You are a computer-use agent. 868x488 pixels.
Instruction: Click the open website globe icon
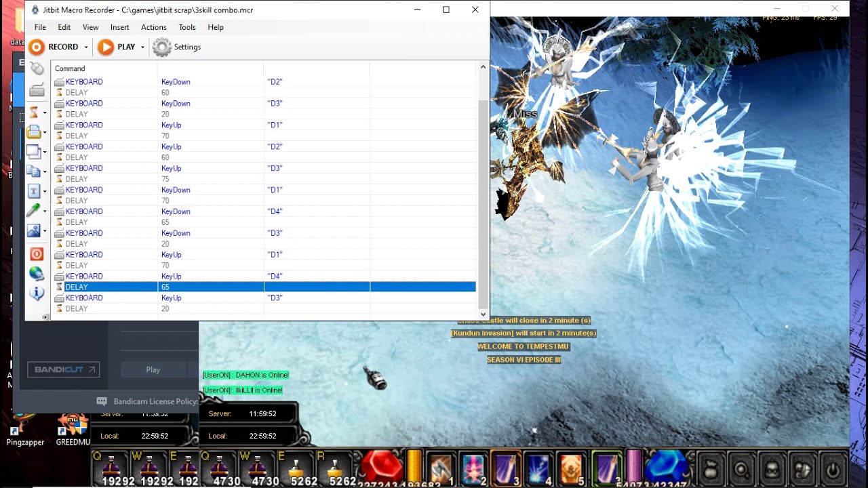coord(37,274)
